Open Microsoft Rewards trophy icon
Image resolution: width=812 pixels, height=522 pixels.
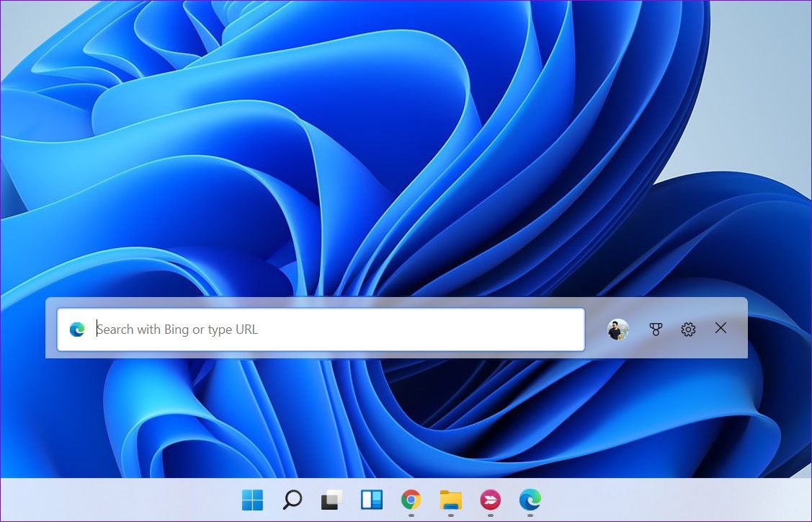pyautogui.click(x=656, y=329)
